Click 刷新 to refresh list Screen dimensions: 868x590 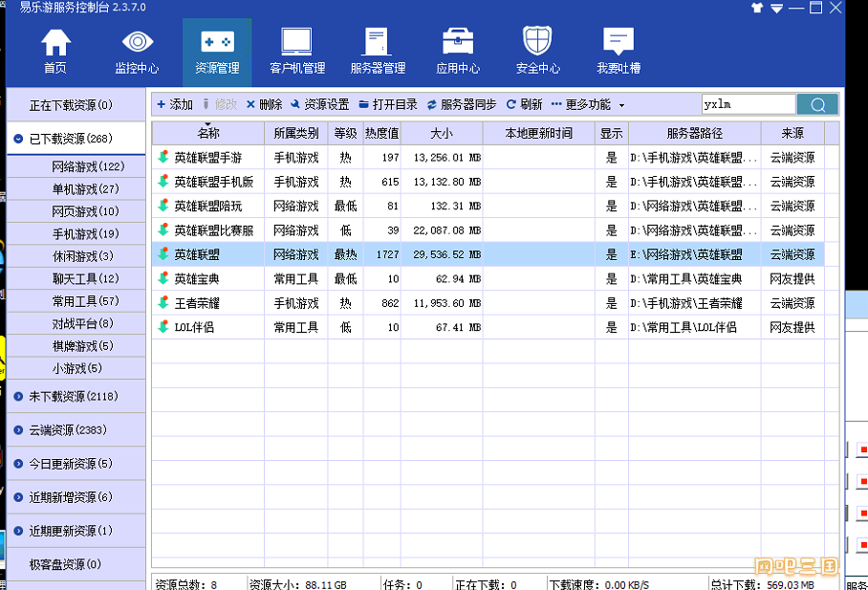pyautogui.click(x=524, y=104)
